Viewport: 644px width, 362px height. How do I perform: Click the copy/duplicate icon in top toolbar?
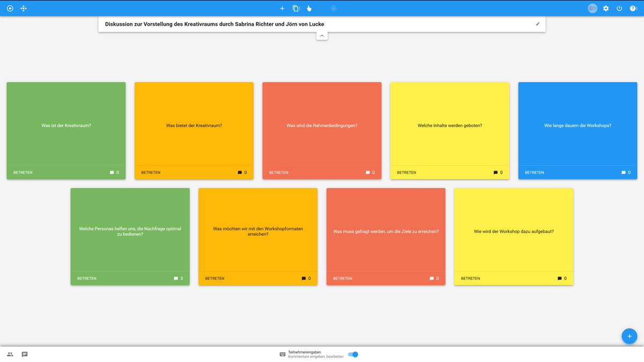pyautogui.click(x=296, y=8)
